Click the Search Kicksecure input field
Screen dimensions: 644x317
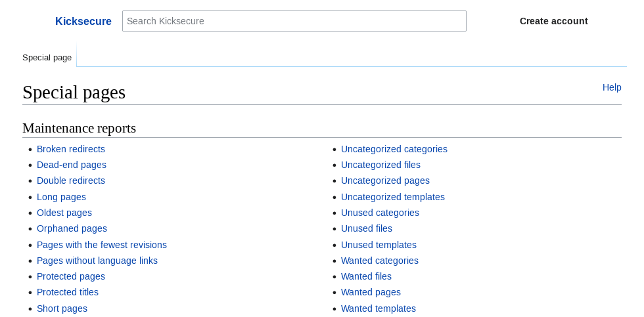pyautogui.click(x=294, y=21)
